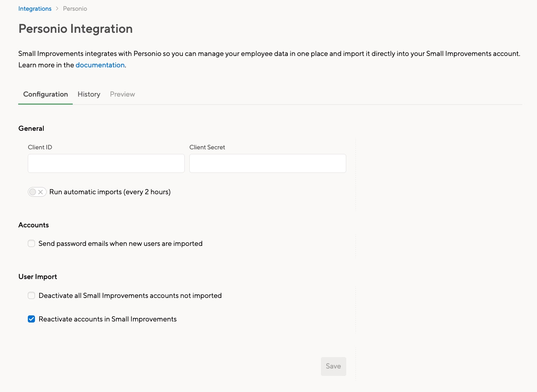Screen dimensions: 537x392
Task: Navigate back via the Integrations breadcrumb
Action: point(35,8)
